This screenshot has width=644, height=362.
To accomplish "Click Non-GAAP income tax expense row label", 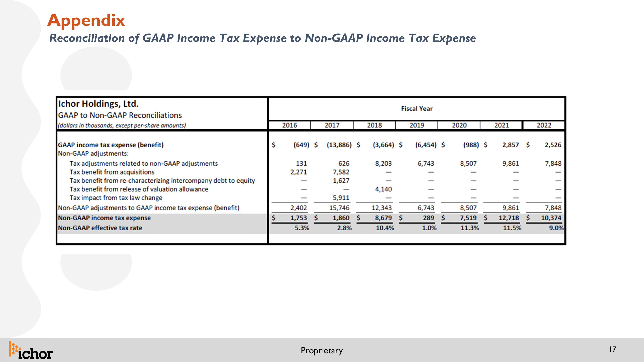I will [104, 218].
